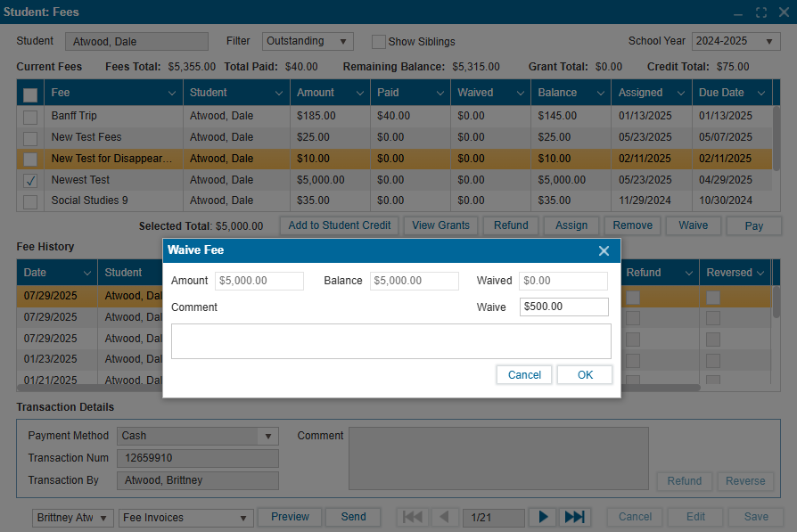This screenshot has height=532, width=797.
Task: Go to the first record navigation icon
Action: (413, 517)
